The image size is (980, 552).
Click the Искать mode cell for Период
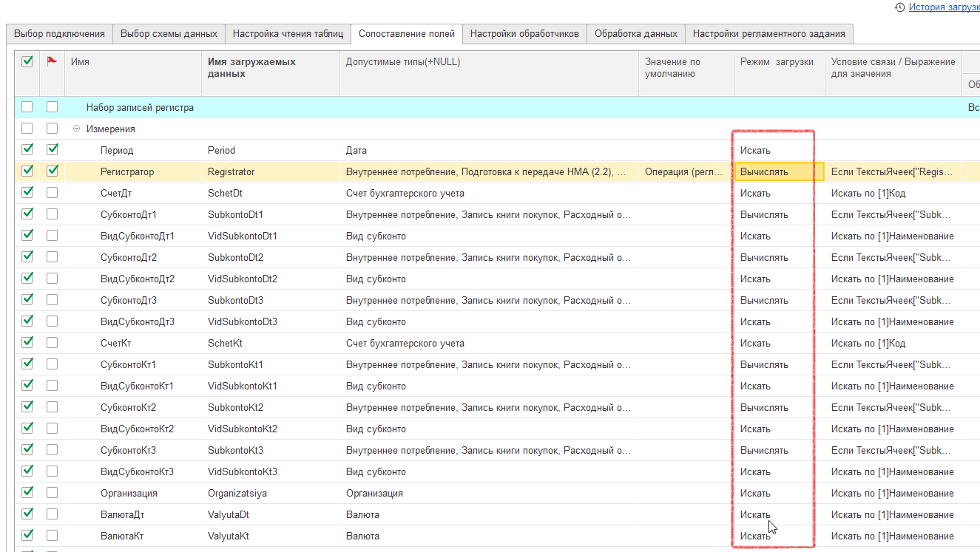coord(780,150)
